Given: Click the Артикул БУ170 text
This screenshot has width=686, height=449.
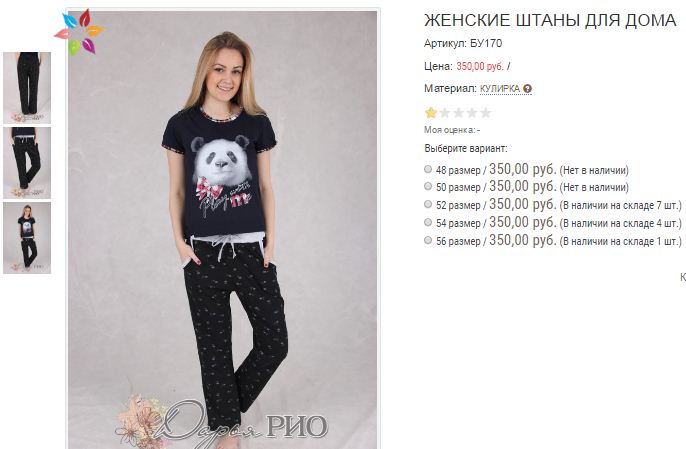Looking at the screenshot, I should [463, 43].
